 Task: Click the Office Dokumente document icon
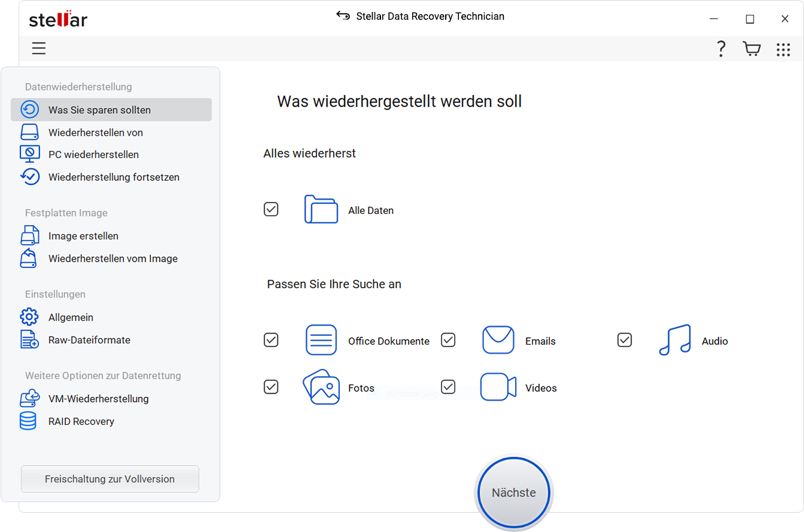322,340
